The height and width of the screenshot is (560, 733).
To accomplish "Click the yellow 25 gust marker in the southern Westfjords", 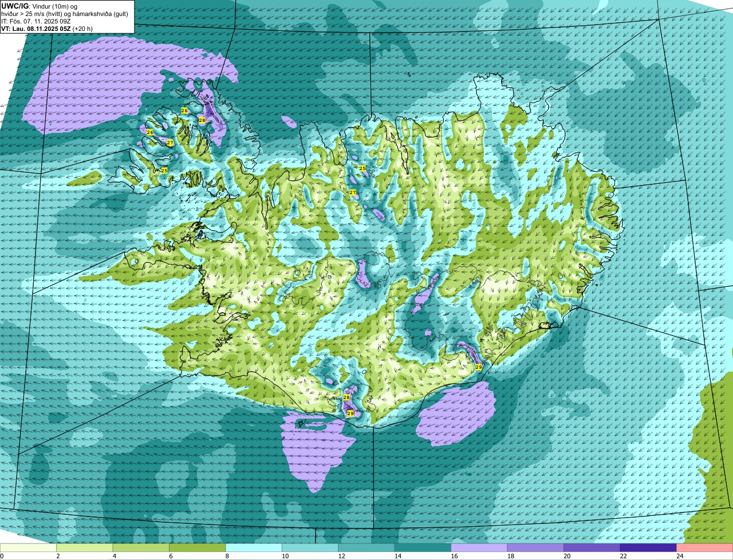I will 164,171.
